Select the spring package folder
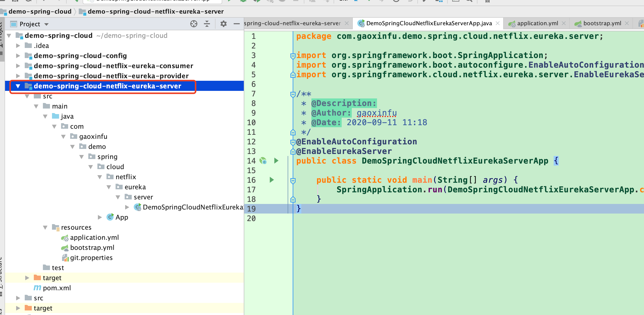The height and width of the screenshot is (315, 644). (107, 157)
